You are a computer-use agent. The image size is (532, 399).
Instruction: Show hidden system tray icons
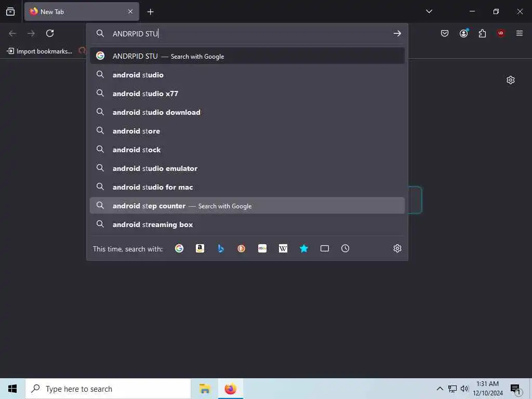(440, 389)
